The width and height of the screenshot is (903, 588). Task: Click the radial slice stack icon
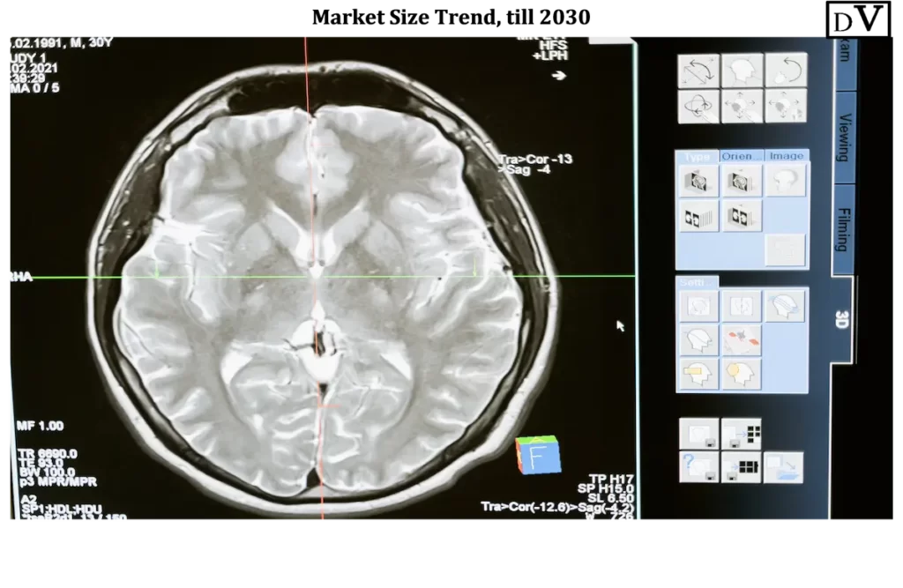click(x=699, y=216)
